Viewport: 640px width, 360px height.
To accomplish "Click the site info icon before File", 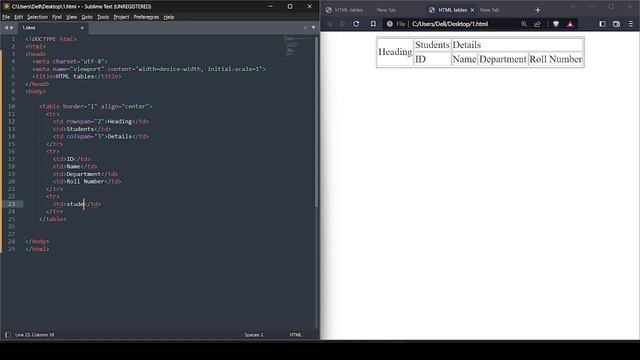I will coord(389,24).
